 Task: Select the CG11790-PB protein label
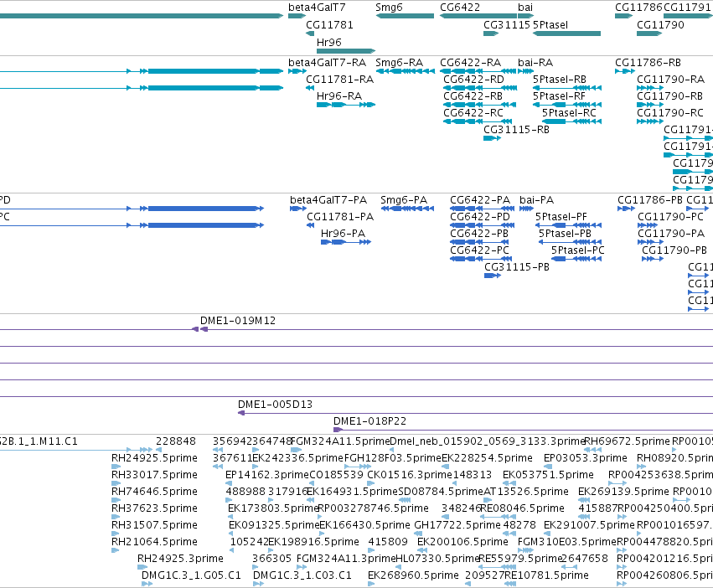(674, 250)
